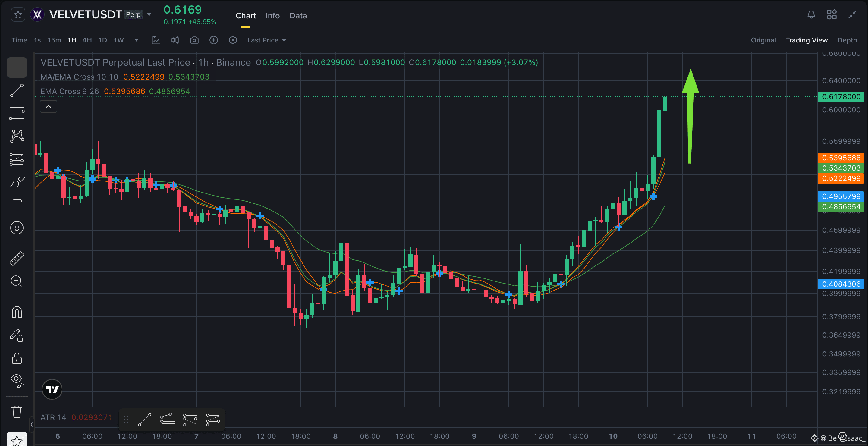Select the ruler measure tool
Viewport: 868px width, 446px height.
pos(17,258)
